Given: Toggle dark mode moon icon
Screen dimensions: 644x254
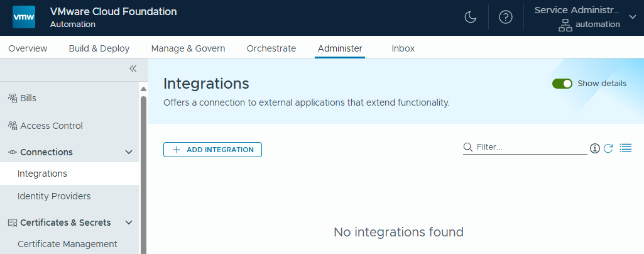Looking at the screenshot, I should click(470, 17).
